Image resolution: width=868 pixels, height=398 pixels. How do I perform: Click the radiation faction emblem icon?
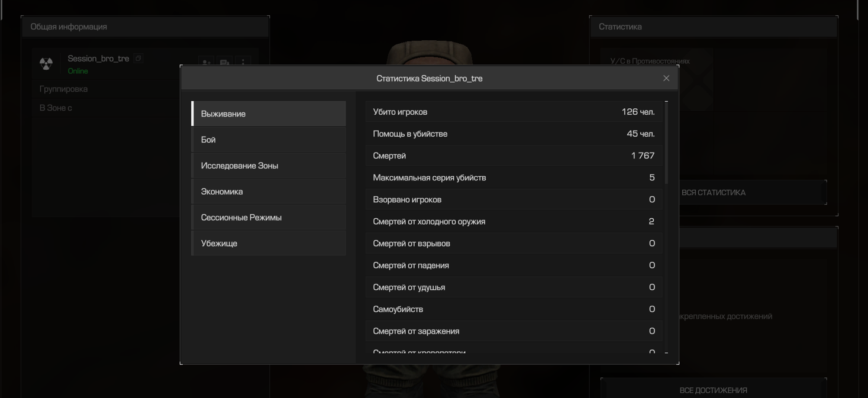pyautogui.click(x=46, y=64)
